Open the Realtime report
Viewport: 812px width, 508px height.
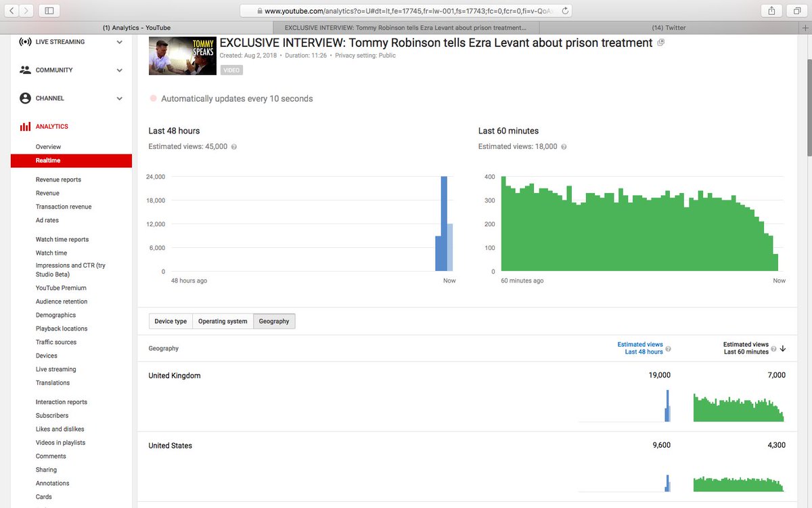[71, 161]
